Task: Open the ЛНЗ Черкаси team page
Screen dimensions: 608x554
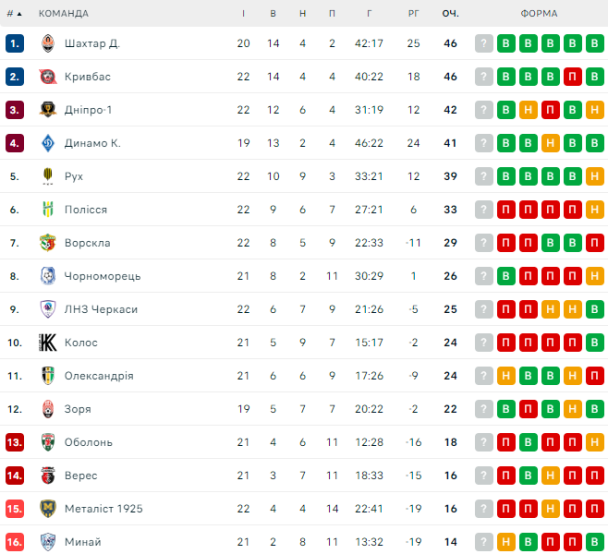Action: coord(101,309)
